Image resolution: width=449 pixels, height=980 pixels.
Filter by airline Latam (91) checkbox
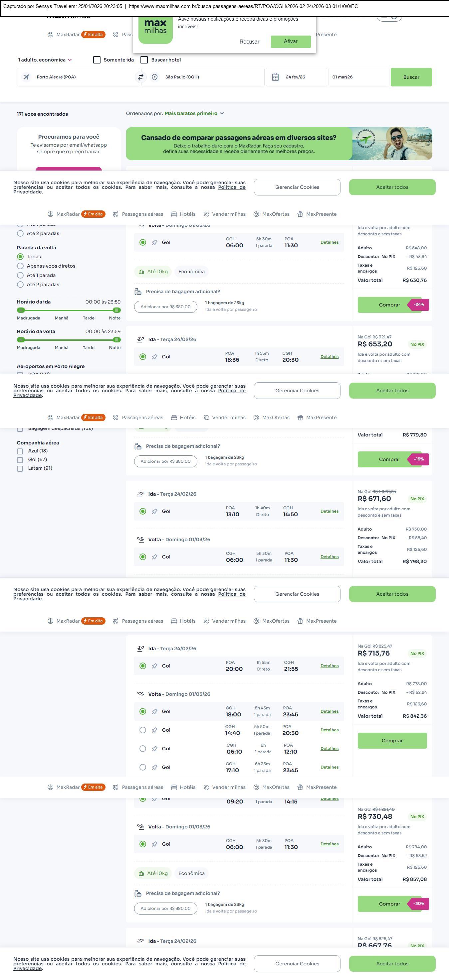20,469
